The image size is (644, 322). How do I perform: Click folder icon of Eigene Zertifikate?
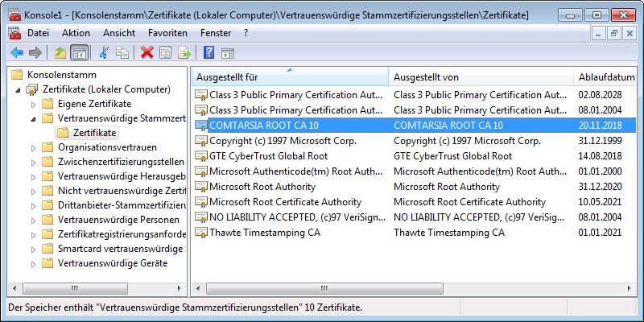pyautogui.click(x=47, y=104)
